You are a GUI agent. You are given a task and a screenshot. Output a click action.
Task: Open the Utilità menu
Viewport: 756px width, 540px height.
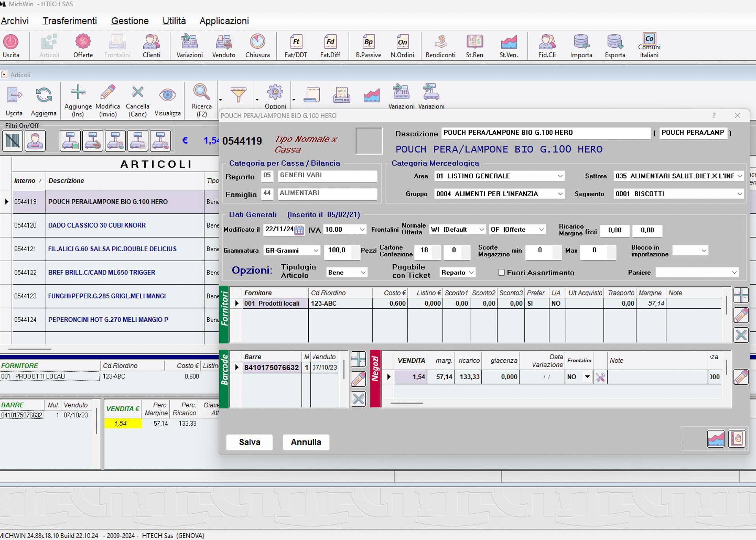point(174,21)
